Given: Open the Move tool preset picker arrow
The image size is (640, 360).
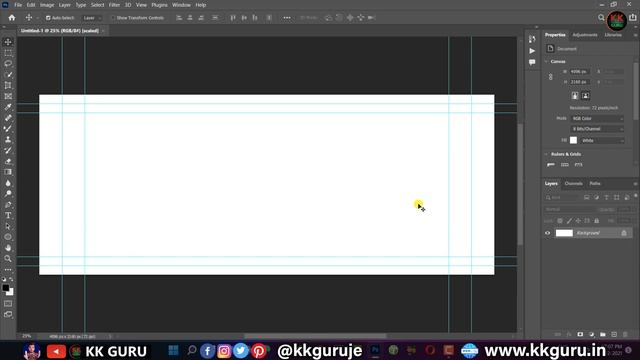Looking at the screenshot, I should coord(38,18).
